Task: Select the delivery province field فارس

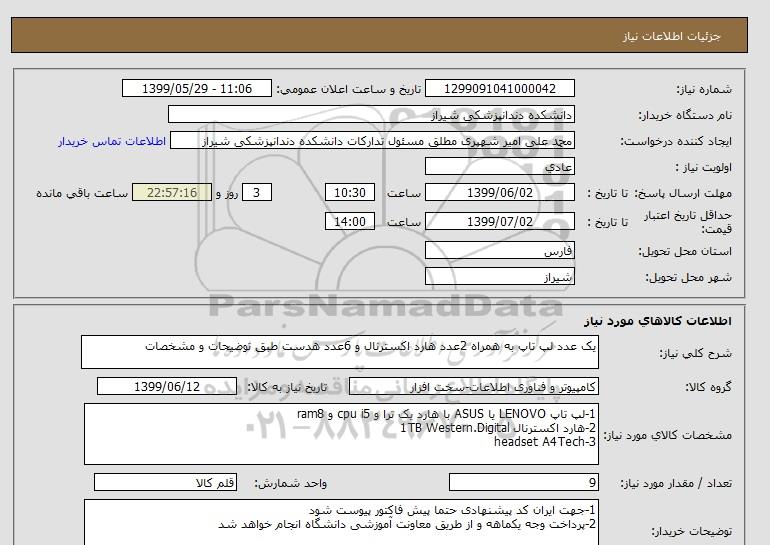Action: [499, 250]
